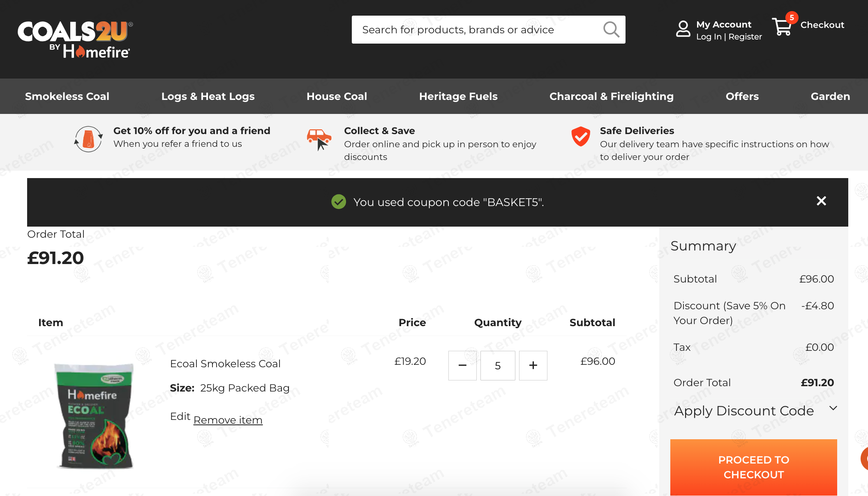Click the Checkout link in header
Viewport: 868px width, 496px height.
coord(822,25)
